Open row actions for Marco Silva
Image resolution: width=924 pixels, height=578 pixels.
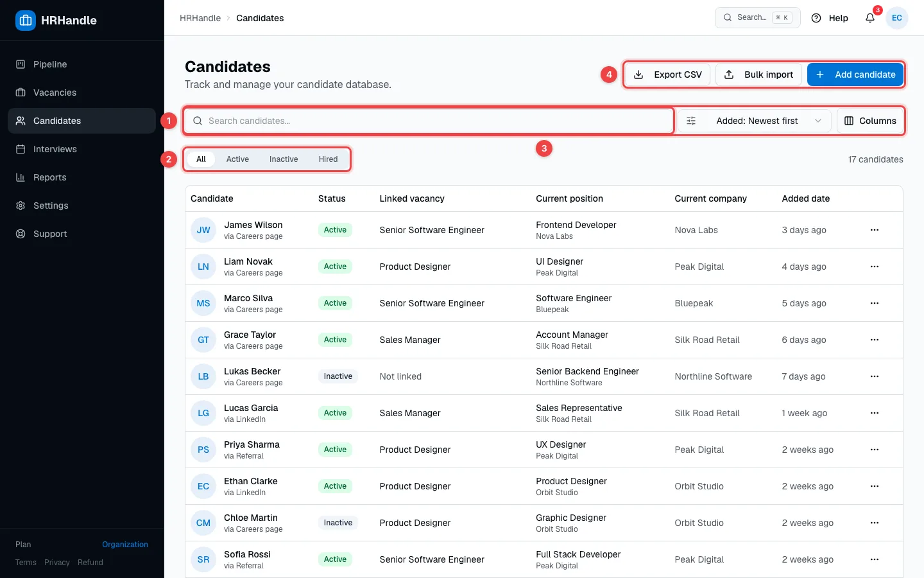[x=875, y=303]
